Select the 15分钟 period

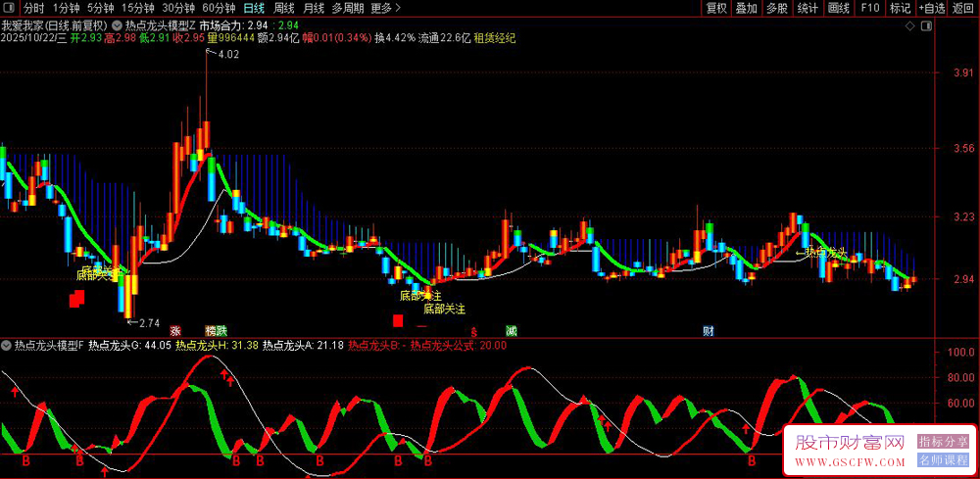point(137,8)
